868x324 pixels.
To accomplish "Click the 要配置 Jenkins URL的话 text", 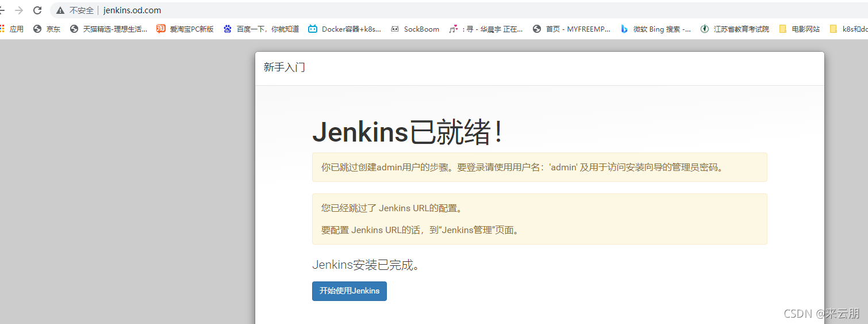I will [x=421, y=230].
